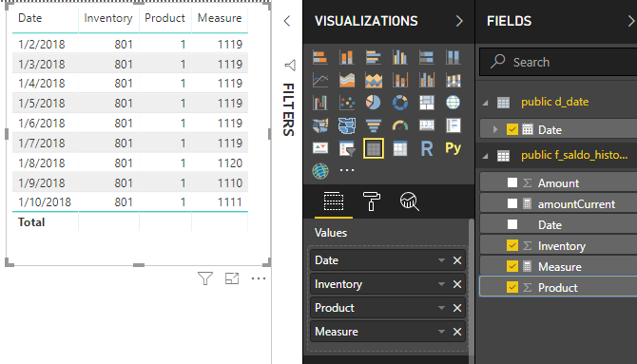Screen dimensions: 637x364
Task: Switch to the Fields well tab
Action: click(x=334, y=201)
